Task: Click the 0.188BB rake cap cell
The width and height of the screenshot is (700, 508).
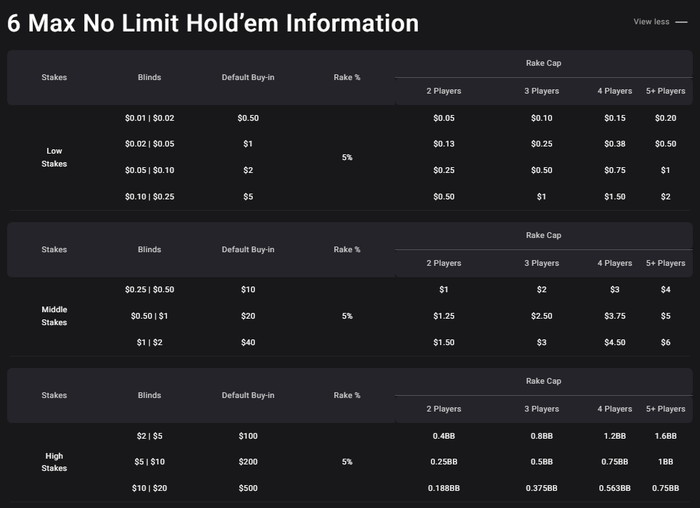Action: click(444, 488)
